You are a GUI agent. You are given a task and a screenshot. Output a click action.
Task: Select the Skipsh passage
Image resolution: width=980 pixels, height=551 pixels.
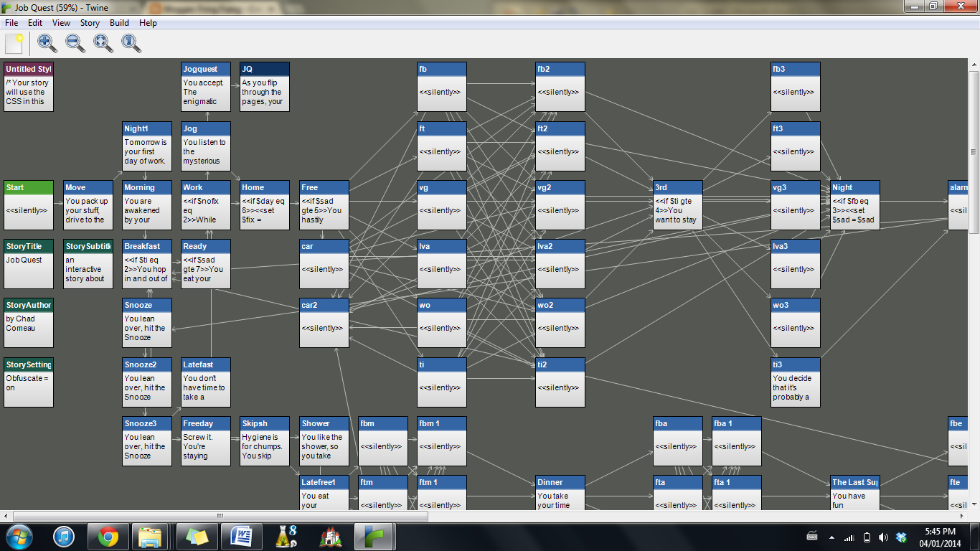click(x=265, y=441)
